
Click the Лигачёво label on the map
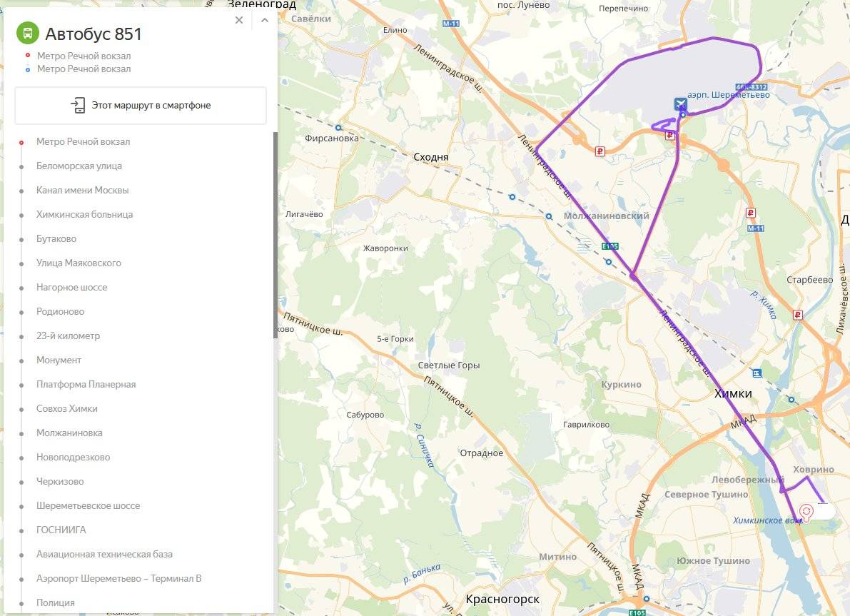[304, 214]
